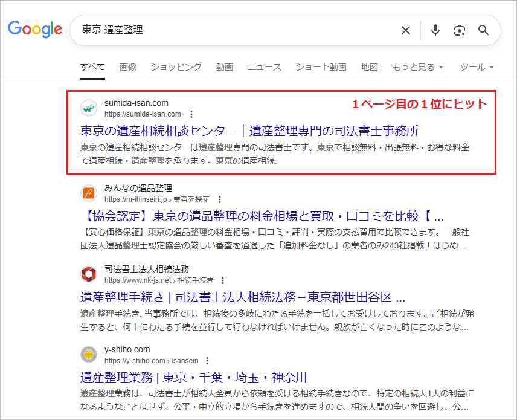
Task: Open the three-dot menu under みんなの遺品整理
Action: click(x=220, y=199)
